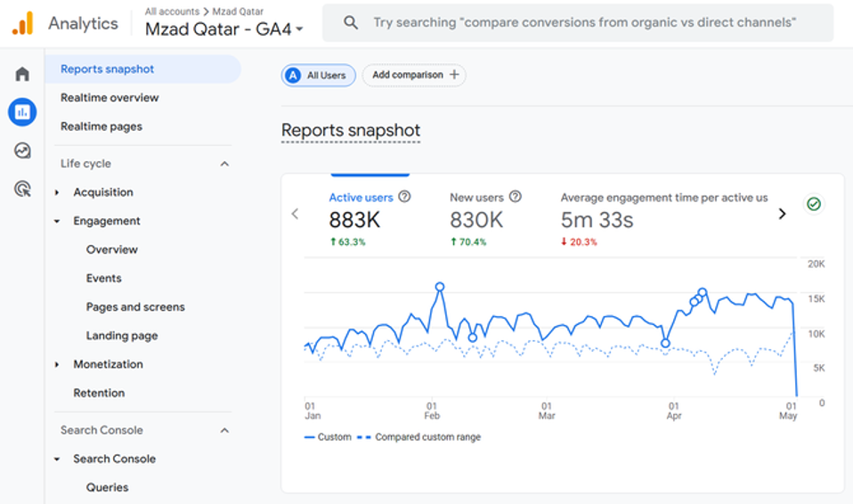Click the Compared custom range legend entry

coord(418,437)
